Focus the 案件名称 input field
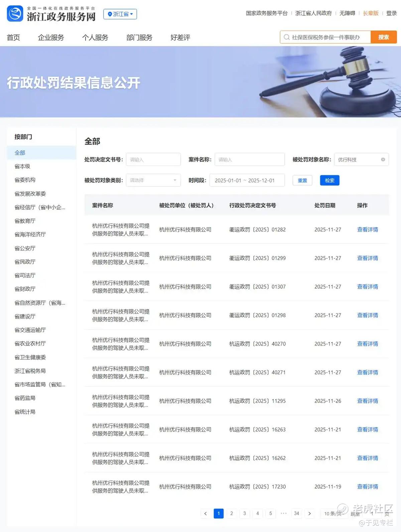 (x=250, y=160)
